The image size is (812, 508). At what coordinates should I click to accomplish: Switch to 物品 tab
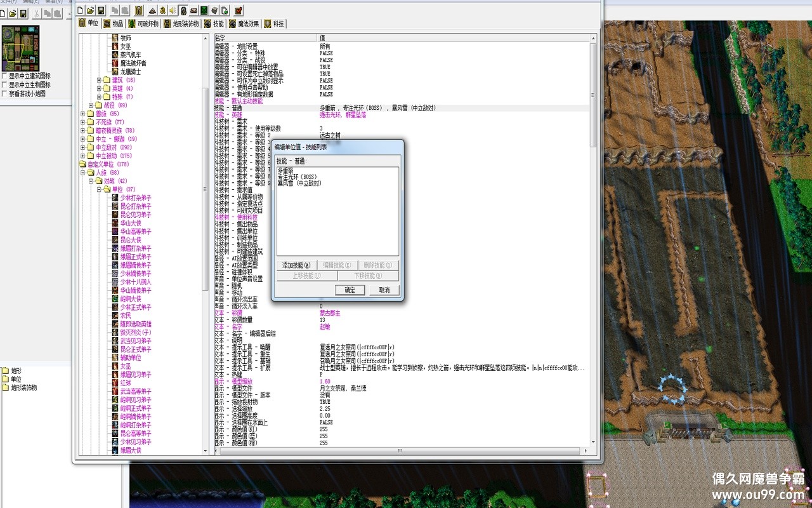coord(114,23)
